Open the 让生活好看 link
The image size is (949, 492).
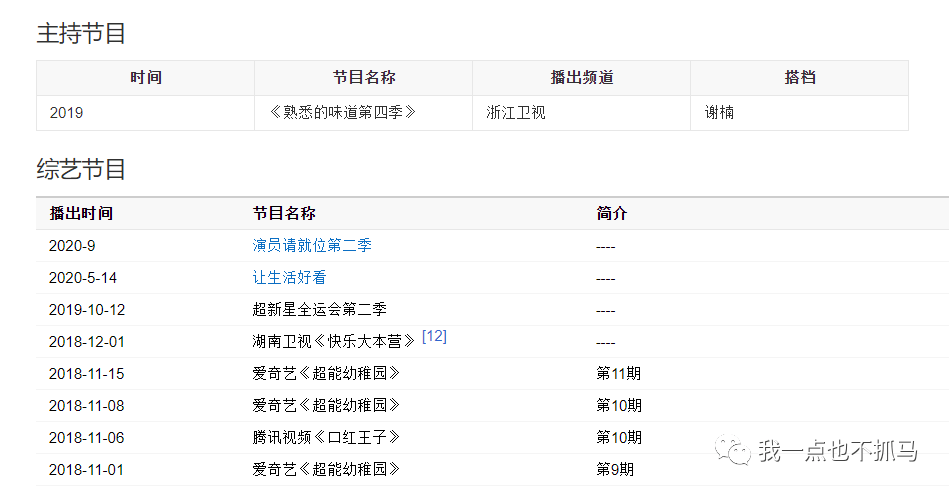click(x=289, y=278)
